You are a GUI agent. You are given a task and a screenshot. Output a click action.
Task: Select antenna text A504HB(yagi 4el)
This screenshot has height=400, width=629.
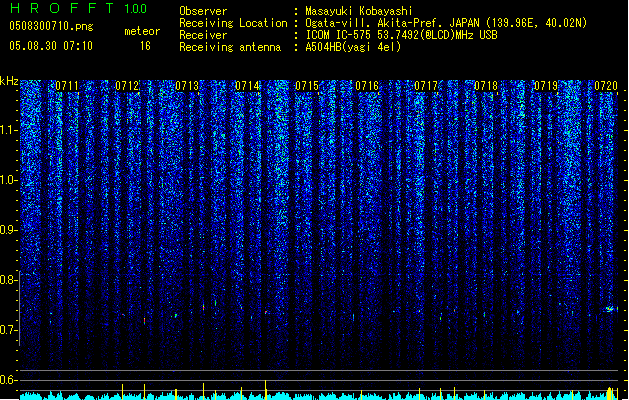(353, 47)
